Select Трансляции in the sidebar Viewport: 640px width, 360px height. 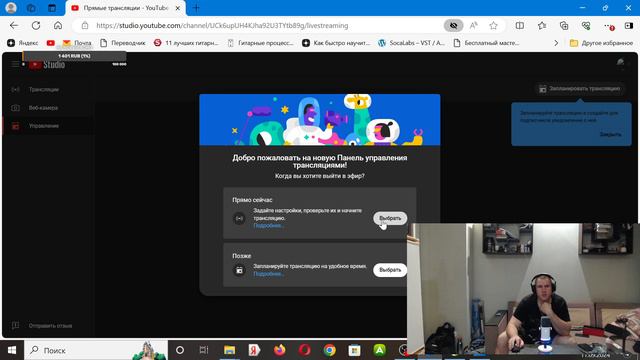[x=44, y=89]
